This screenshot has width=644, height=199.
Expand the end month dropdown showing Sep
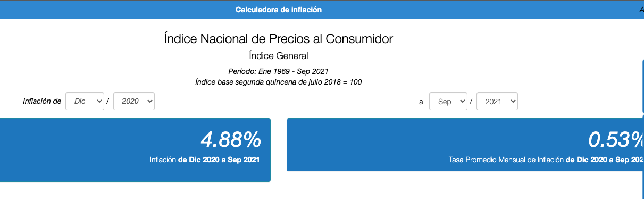pyautogui.click(x=448, y=101)
